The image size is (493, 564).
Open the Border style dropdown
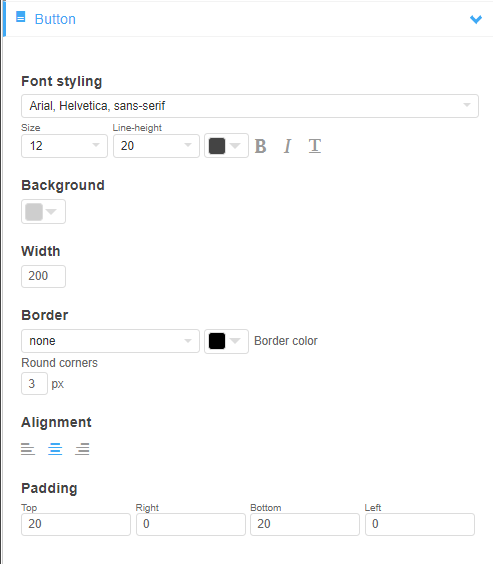[x=110, y=341]
